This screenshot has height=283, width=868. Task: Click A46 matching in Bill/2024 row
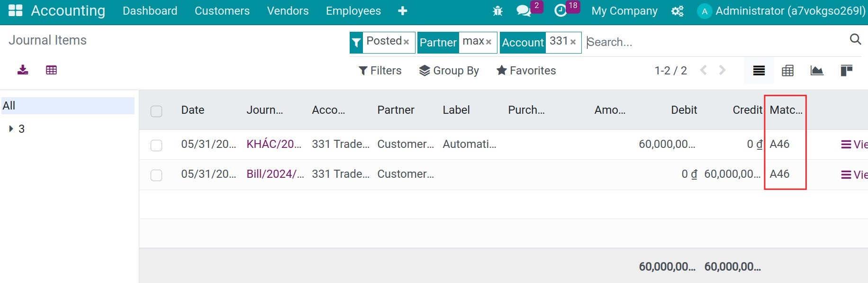tap(779, 174)
